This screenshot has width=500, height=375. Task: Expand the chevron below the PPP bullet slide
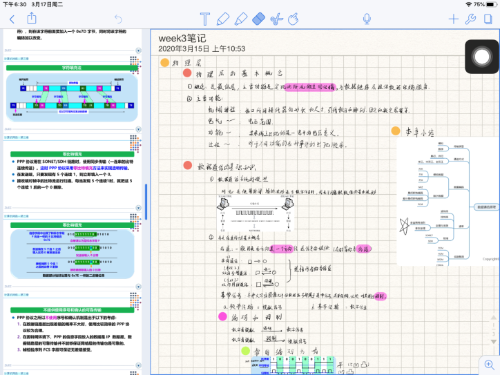tap(138, 208)
